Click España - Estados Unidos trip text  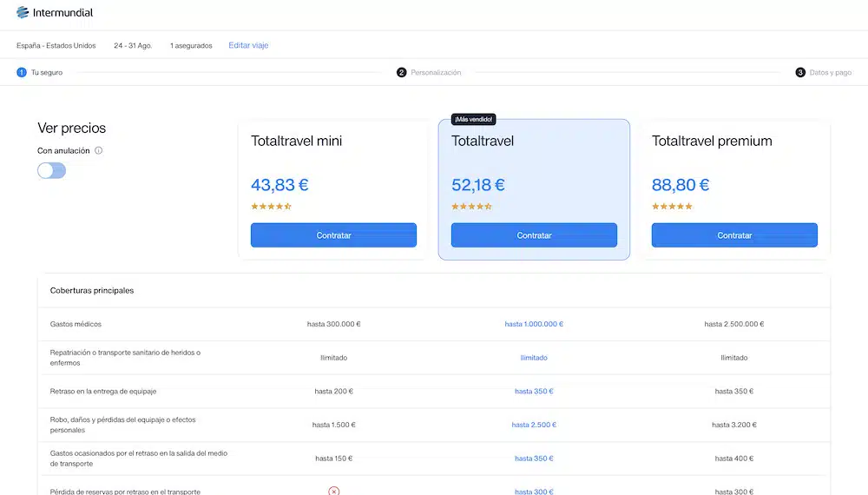pos(56,45)
